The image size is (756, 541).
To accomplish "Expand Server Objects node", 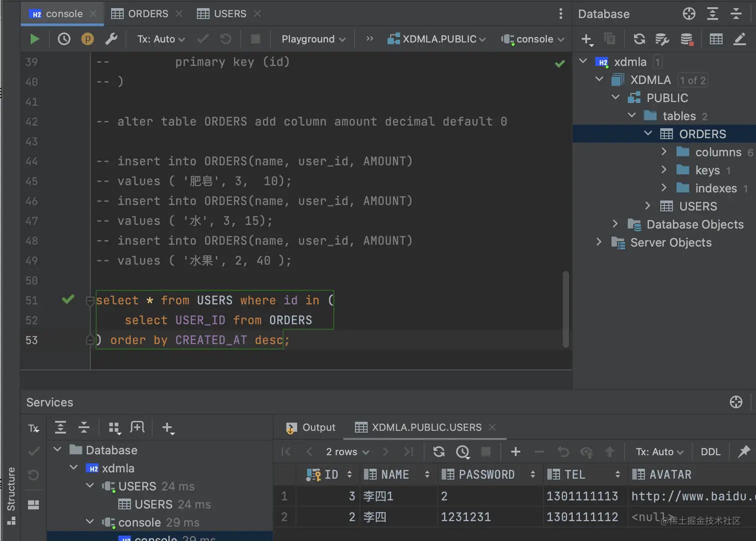I will (x=599, y=242).
